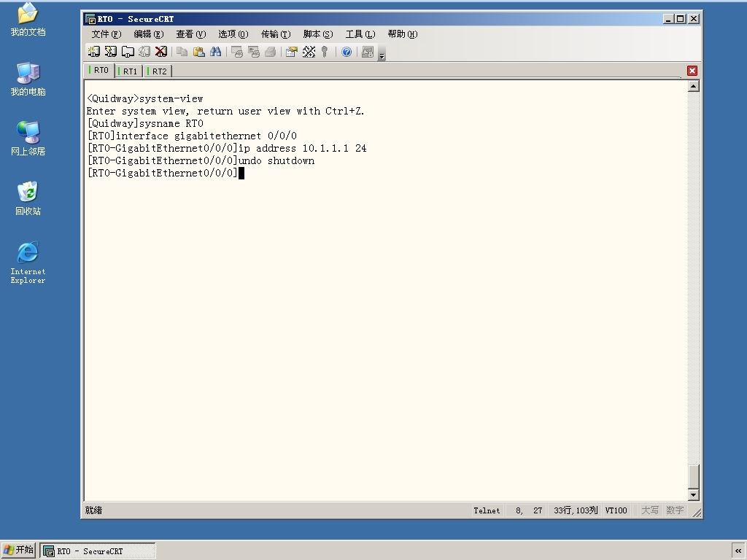Click RT0 - SecureCRT taskbar button

point(98,551)
